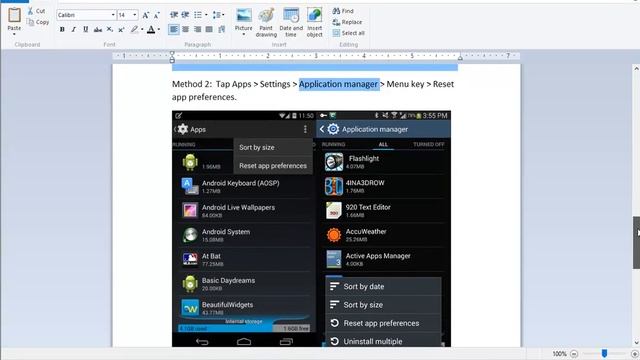Viewport: 640px width, 360px height.
Task: Cut the selected text
Action: click(x=37, y=11)
